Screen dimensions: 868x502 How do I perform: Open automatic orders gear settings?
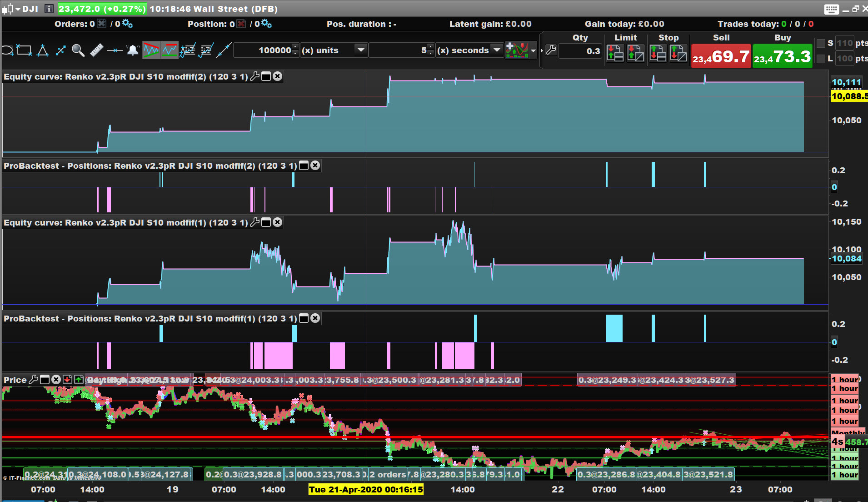128,24
